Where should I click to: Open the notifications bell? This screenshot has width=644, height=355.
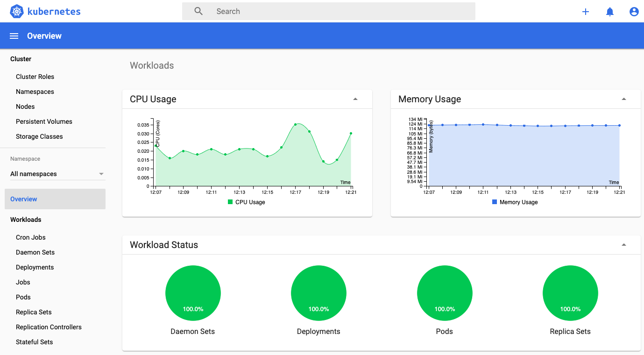tap(610, 11)
